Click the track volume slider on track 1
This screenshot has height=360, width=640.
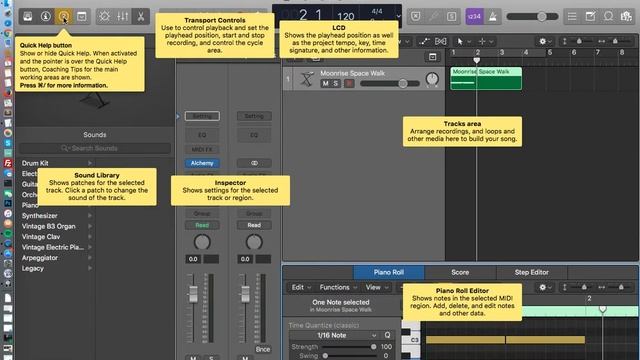click(389, 83)
